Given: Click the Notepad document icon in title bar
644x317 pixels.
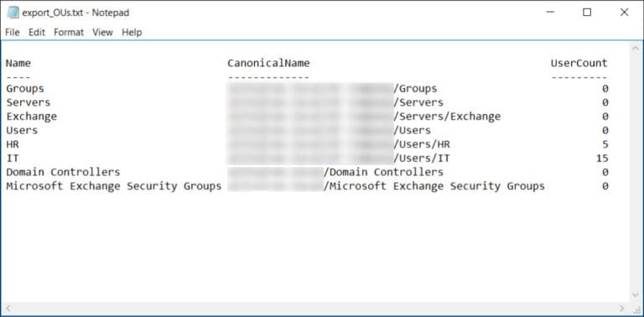Looking at the screenshot, I should click(x=13, y=13).
